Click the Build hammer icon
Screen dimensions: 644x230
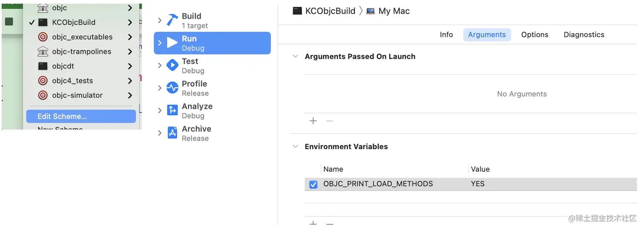pyautogui.click(x=172, y=20)
